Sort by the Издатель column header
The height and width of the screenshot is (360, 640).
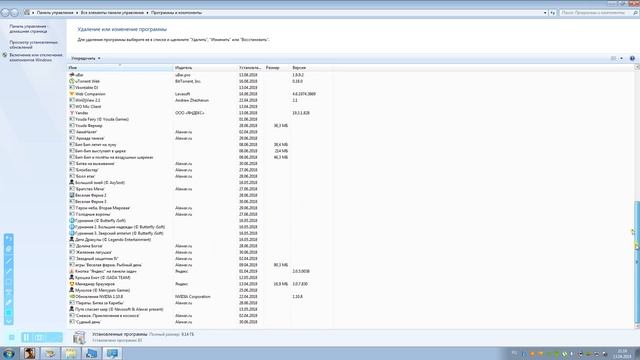point(205,68)
